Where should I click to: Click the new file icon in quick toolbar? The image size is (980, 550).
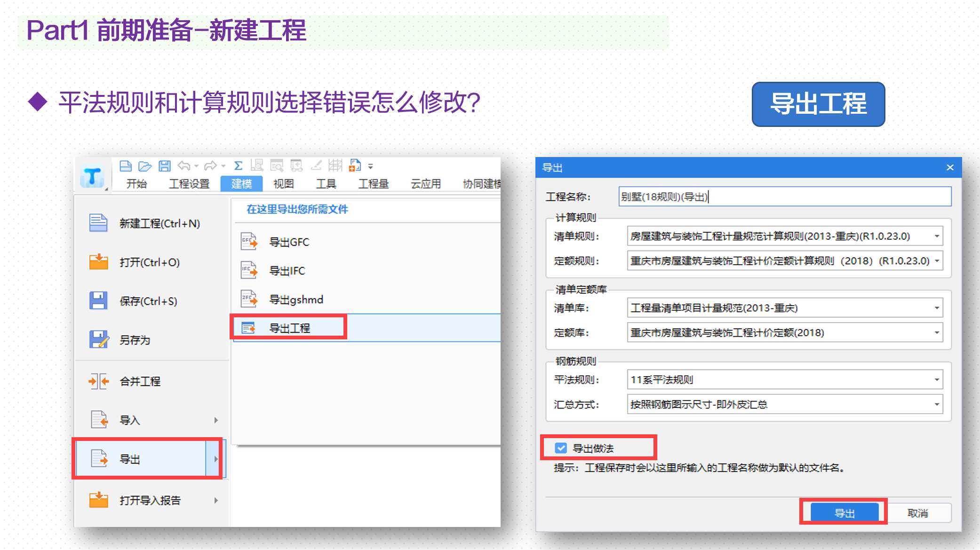(x=126, y=166)
